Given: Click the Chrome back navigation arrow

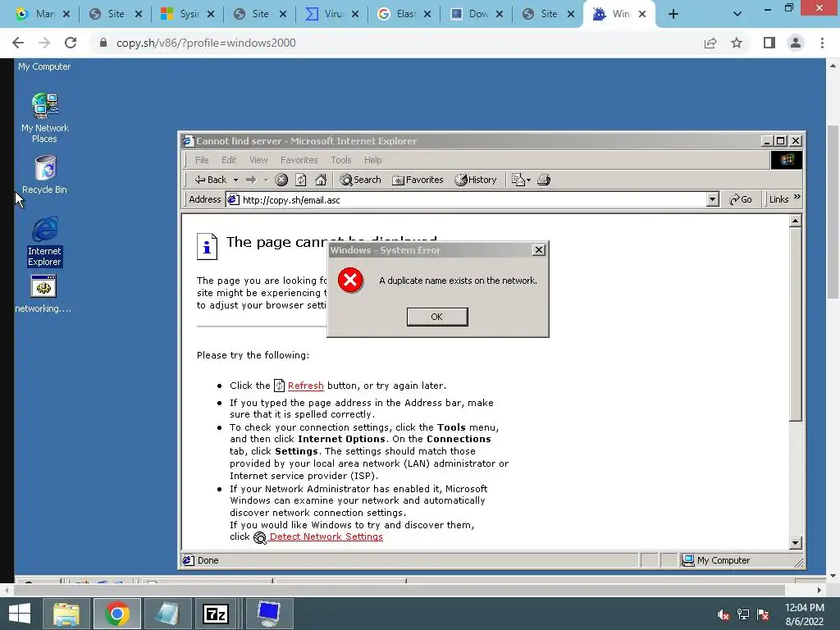Looking at the screenshot, I should tap(18, 43).
